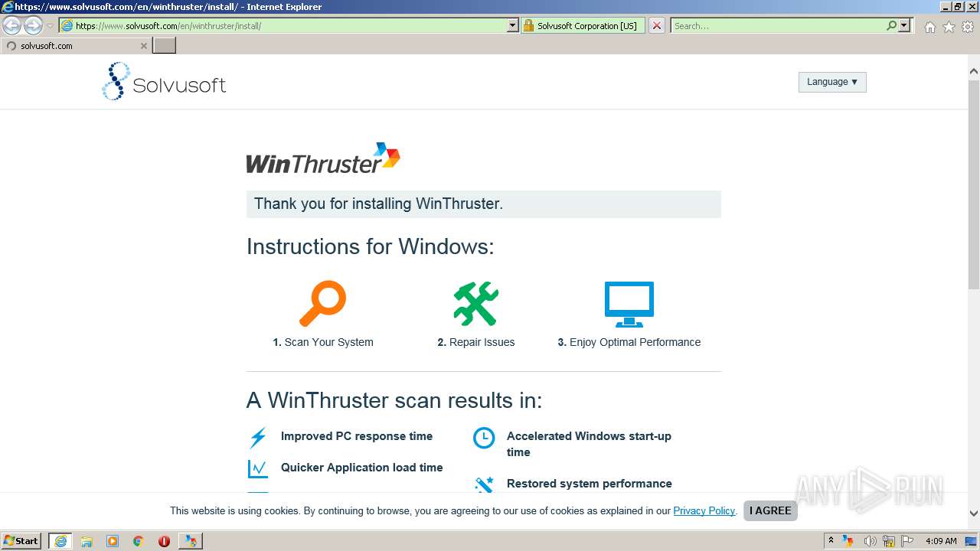Close the solvusoft.com tab
Image resolution: width=980 pixels, height=551 pixels.
[x=143, y=46]
